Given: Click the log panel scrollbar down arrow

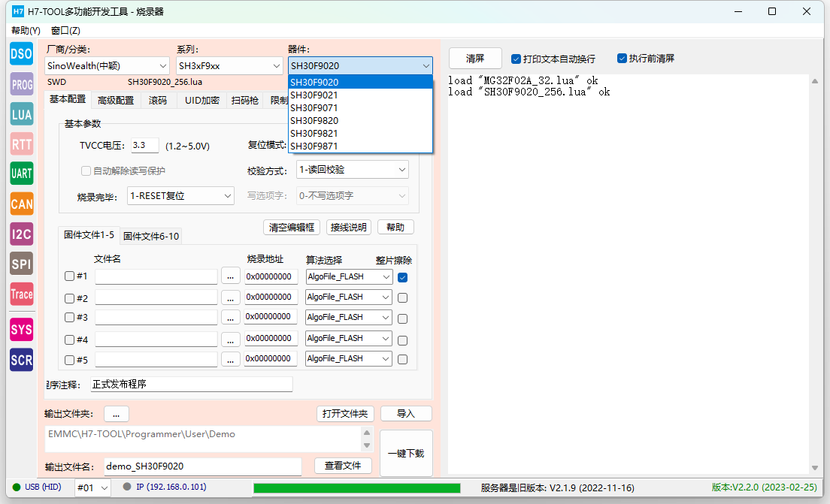Looking at the screenshot, I should (815, 468).
